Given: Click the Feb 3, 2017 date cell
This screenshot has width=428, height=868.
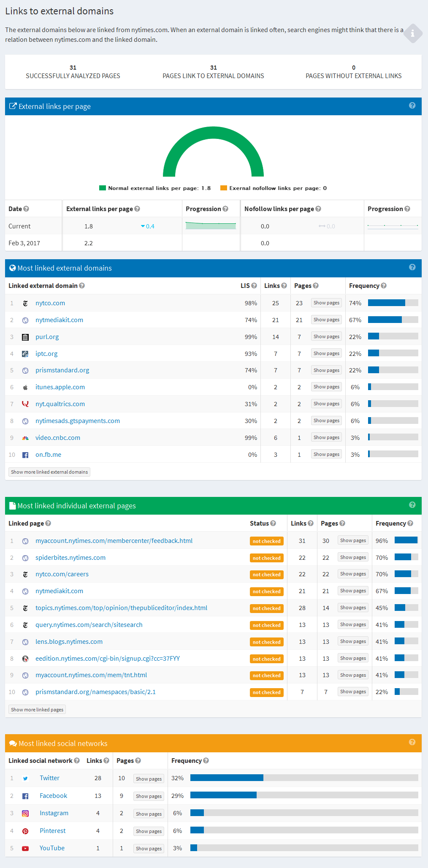Looking at the screenshot, I should (24, 243).
